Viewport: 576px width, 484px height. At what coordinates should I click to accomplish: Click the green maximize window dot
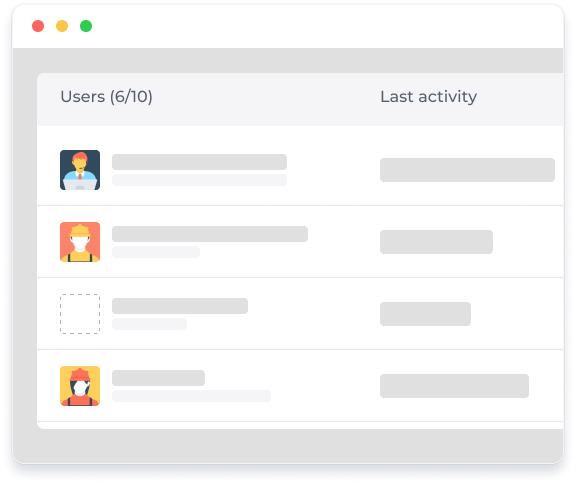point(86,26)
